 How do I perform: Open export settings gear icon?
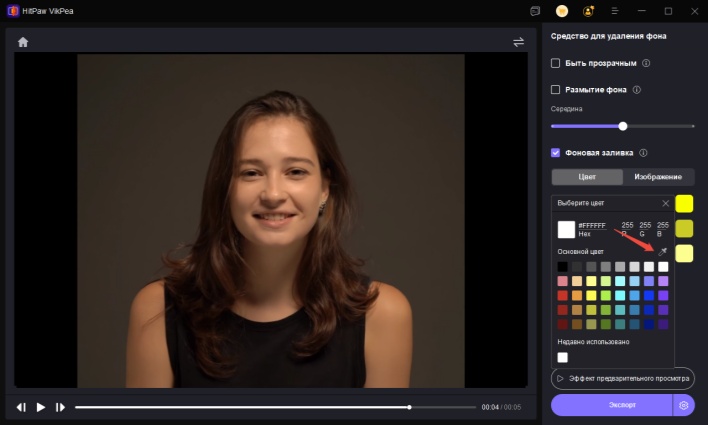pos(684,405)
